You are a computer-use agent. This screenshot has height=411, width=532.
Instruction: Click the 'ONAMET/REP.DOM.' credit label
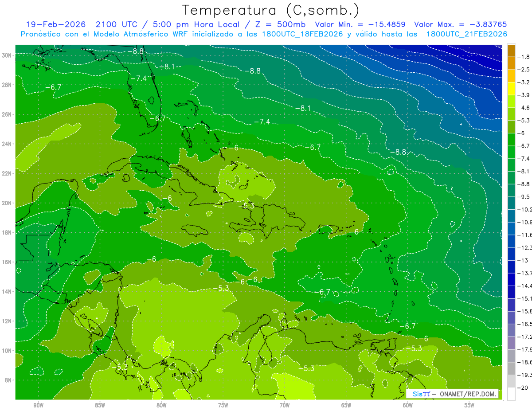coord(467,394)
